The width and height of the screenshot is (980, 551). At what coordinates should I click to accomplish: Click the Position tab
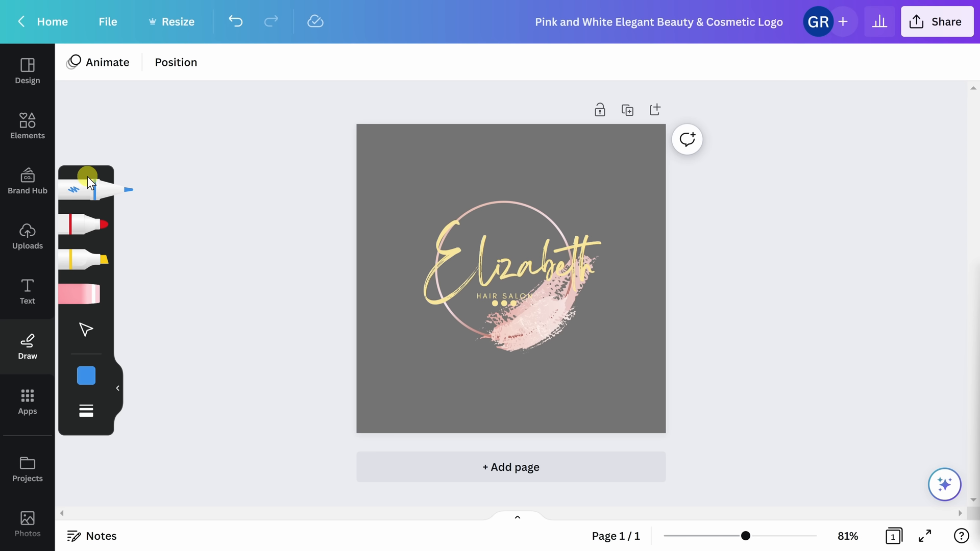[x=176, y=62]
